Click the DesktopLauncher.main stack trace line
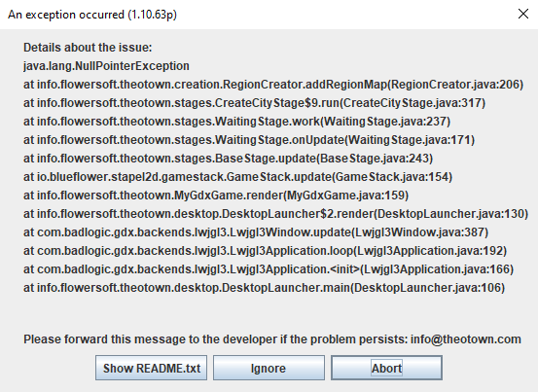Image resolution: width=538 pixels, height=392 pixels. (265, 288)
